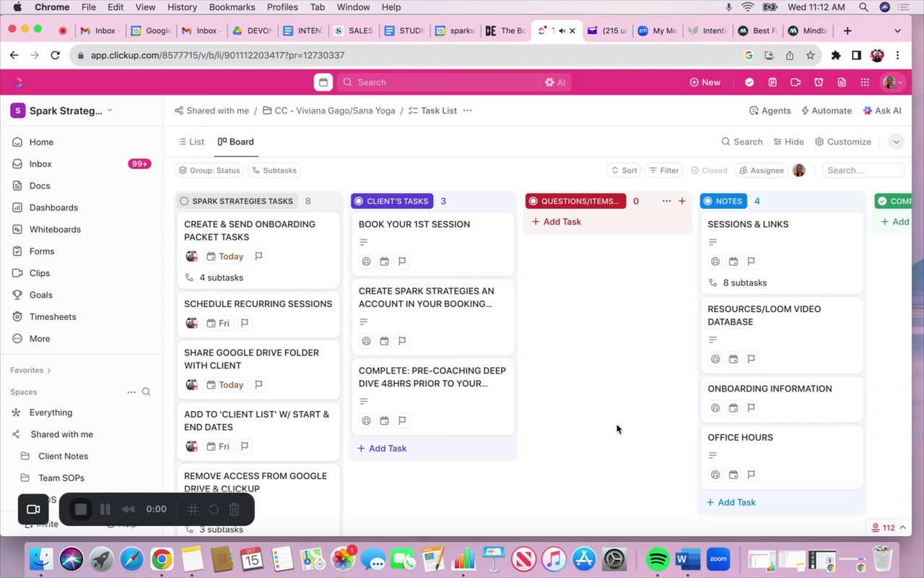Click the restart icon in the recorder bar
Viewport: 924px width, 578px height.
tap(214, 509)
